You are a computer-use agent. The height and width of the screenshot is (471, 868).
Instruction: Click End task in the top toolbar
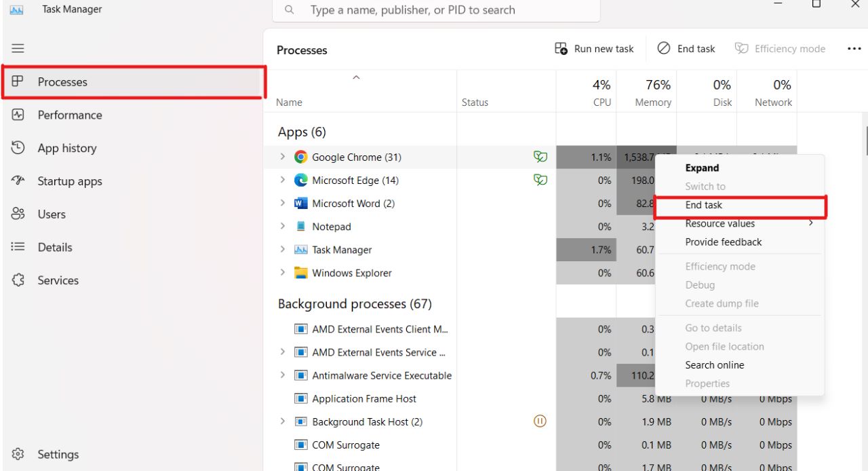[x=686, y=49]
